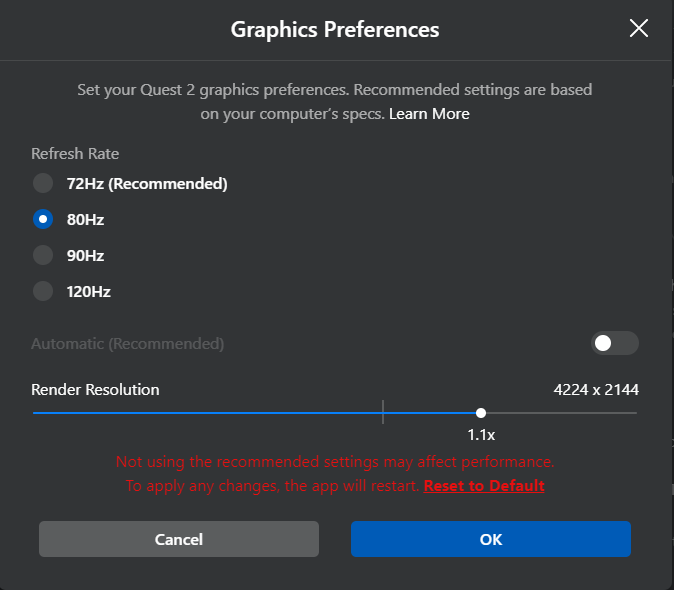Screen dimensions: 674x590
Task: Pick the 120Hz refresh rate radio button
Action: pos(43,291)
